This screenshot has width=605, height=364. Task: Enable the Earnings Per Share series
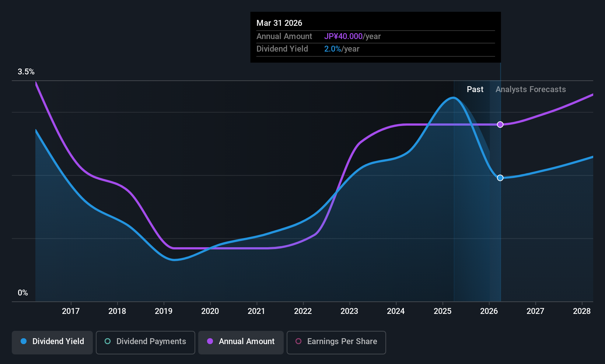click(336, 342)
